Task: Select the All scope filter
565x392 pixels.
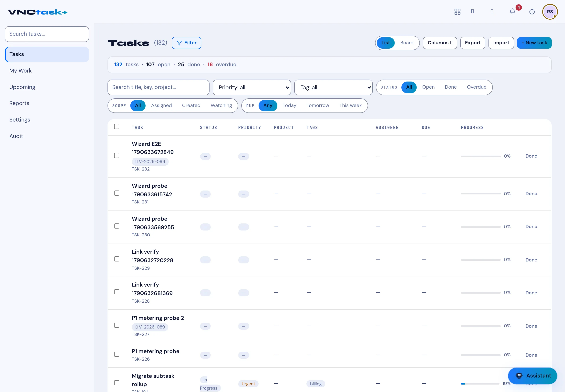Action: pyautogui.click(x=138, y=106)
